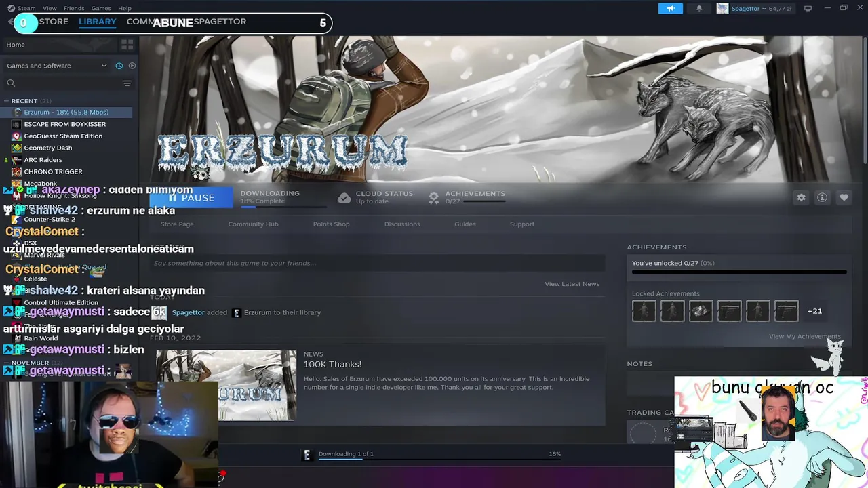The height and width of the screenshot is (488, 868).
Task: Open Erzurum Store Page link
Action: 177,224
